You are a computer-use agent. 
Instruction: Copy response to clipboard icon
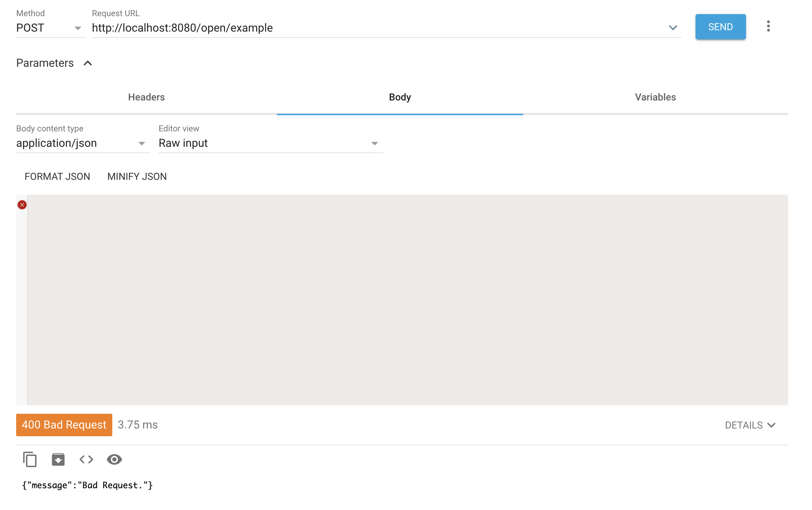(30, 459)
